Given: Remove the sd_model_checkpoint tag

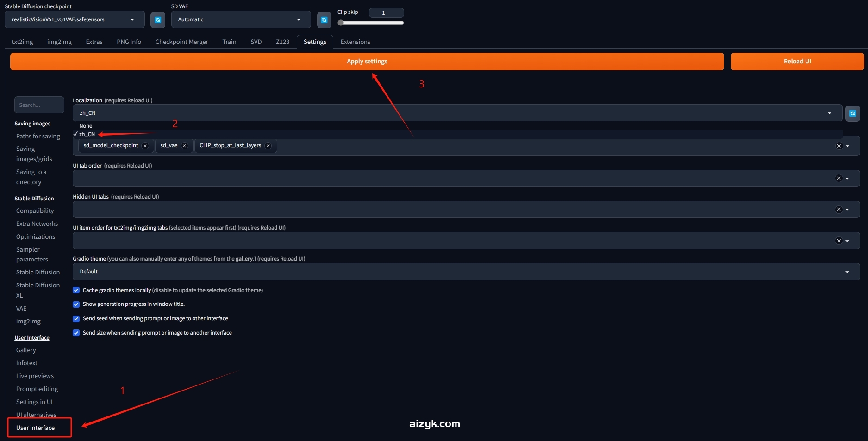Looking at the screenshot, I should point(145,146).
